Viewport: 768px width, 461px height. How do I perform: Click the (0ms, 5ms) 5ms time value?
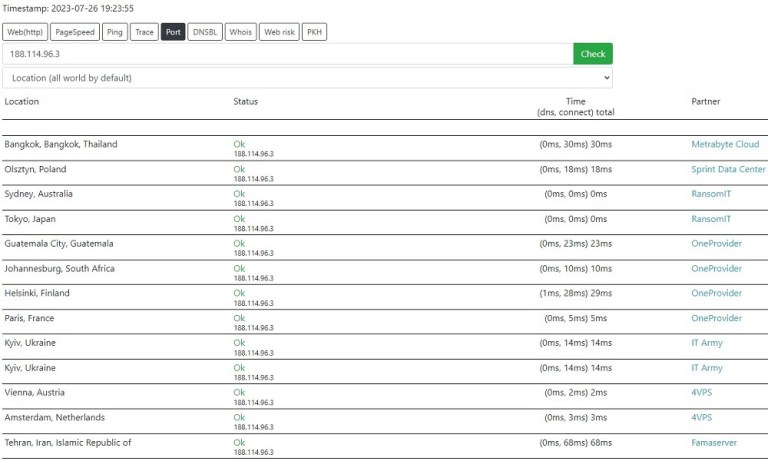576,318
